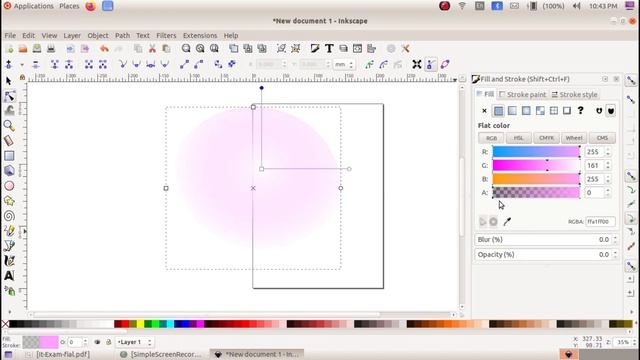Image resolution: width=640 pixels, height=360 pixels.
Task: Select the Text tool in toolbox
Action: coord(9,276)
